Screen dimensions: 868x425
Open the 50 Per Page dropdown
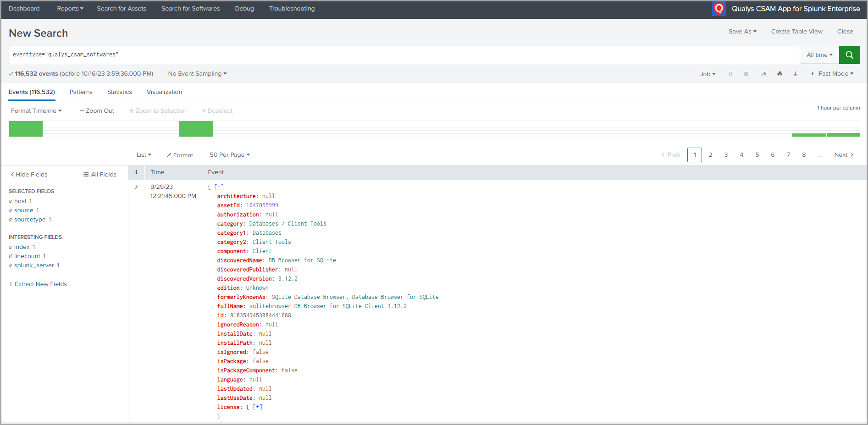pos(229,155)
